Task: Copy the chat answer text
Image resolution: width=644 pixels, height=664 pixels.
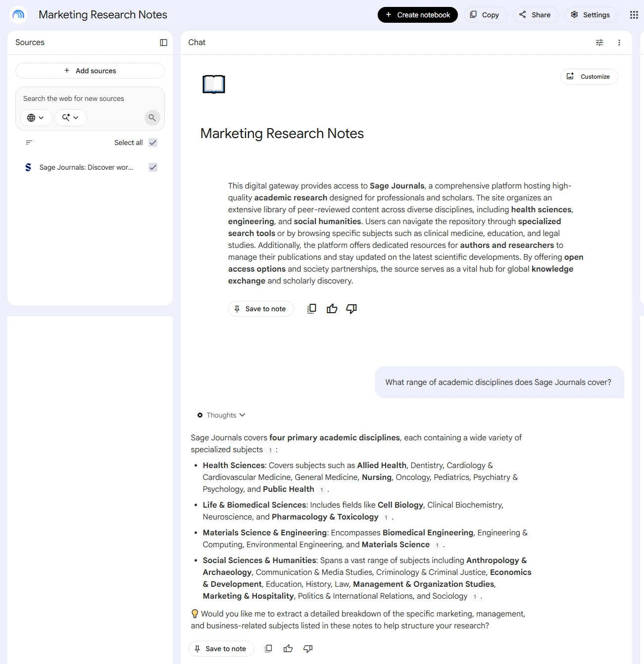Action: click(268, 649)
